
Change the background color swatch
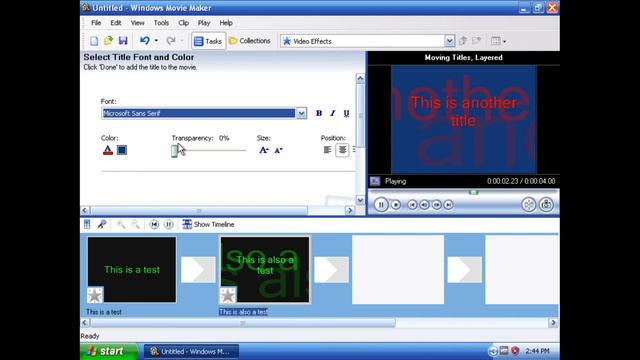pos(122,150)
